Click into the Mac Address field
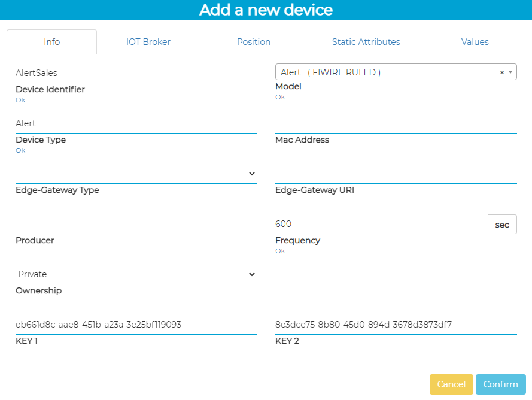 coord(396,123)
